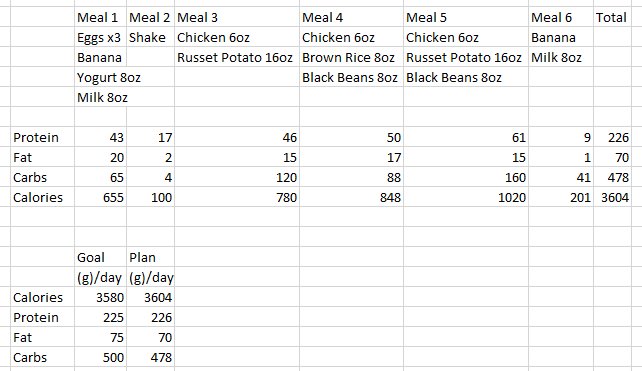Select the Total column header cell
Image resolution: width=642 pixels, height=371 pixels.
point(612,17)
